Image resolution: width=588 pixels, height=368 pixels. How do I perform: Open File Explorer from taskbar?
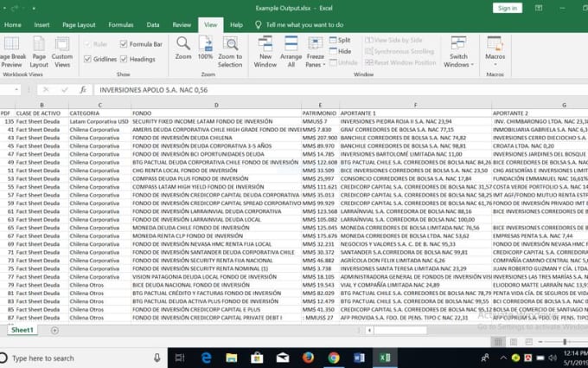[232, 358]
